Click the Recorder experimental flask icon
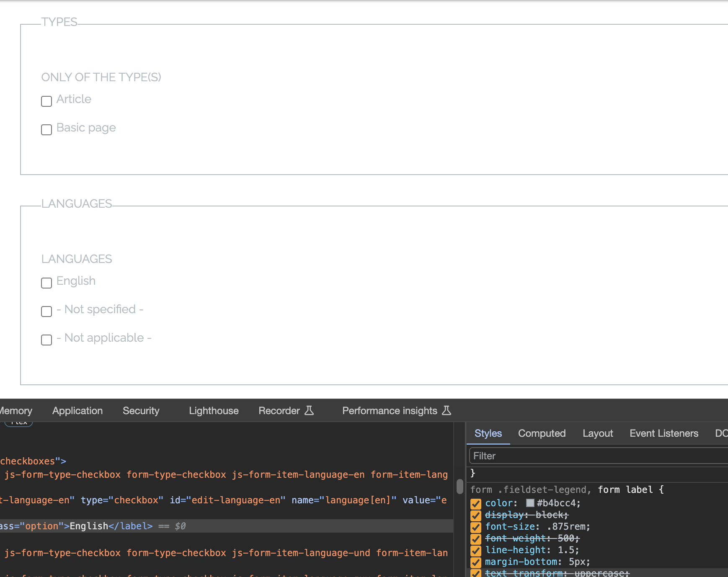 (x=309, y=411)
